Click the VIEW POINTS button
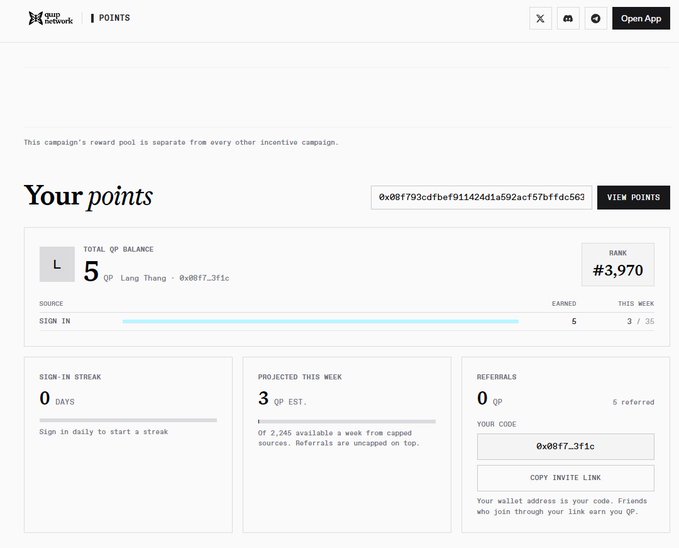679x548 pixels. pyautogui.click(x=634, y=198)
